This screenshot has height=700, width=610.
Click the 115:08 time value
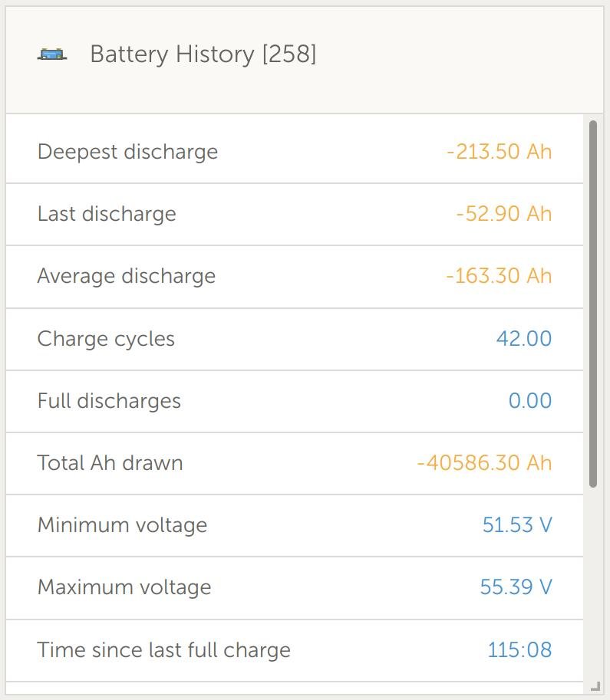point(519,650)
